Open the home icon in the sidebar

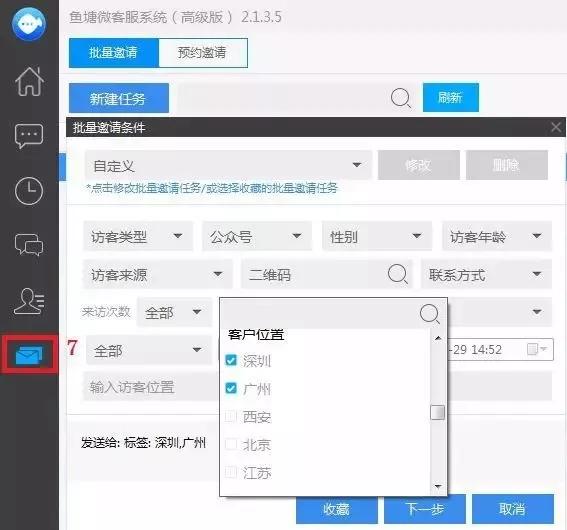[29, 81]
